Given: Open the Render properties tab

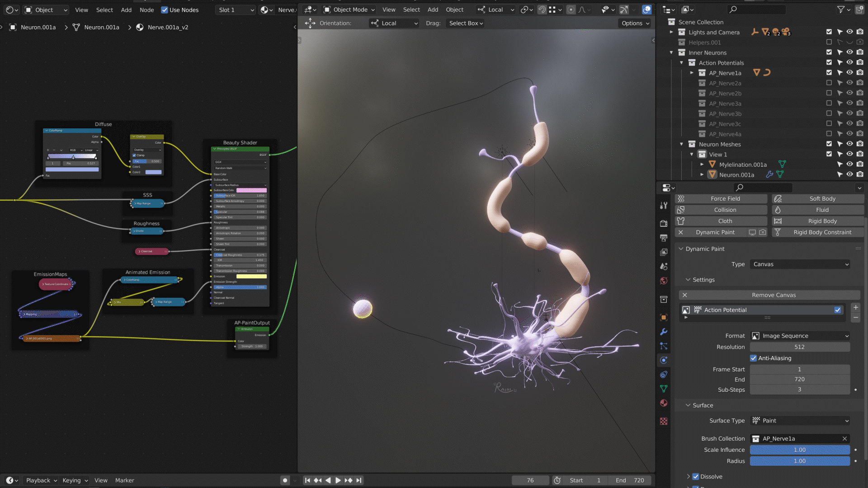Looking at the screenshot, I should [x=664, y=223].
